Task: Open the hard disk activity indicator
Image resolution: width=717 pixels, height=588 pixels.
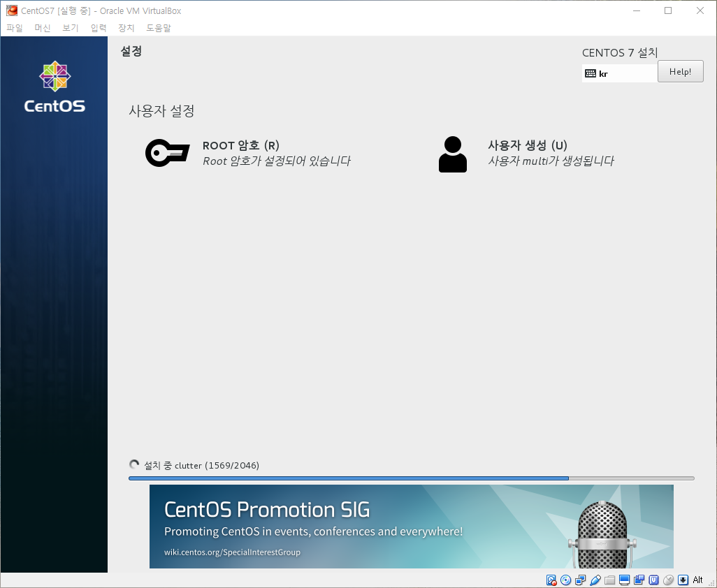Action: tap(551, 580)
